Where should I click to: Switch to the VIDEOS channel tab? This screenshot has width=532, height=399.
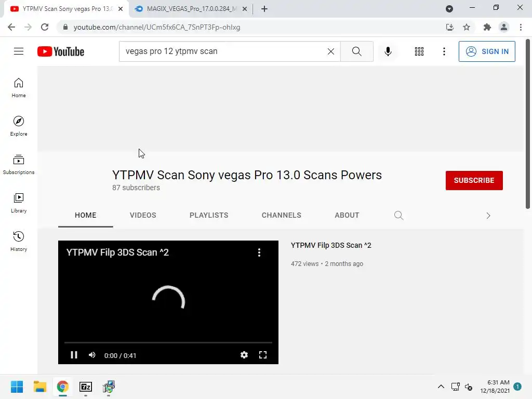click(x=143, y=215)
